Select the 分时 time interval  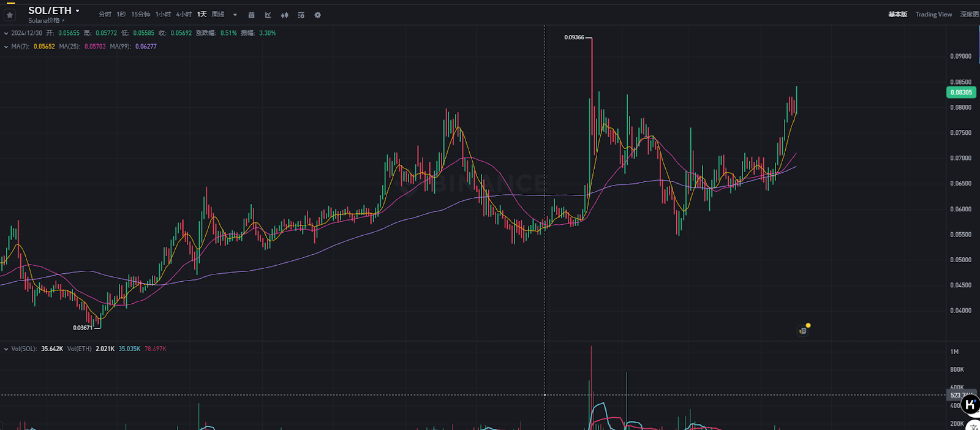click(105, 15)
